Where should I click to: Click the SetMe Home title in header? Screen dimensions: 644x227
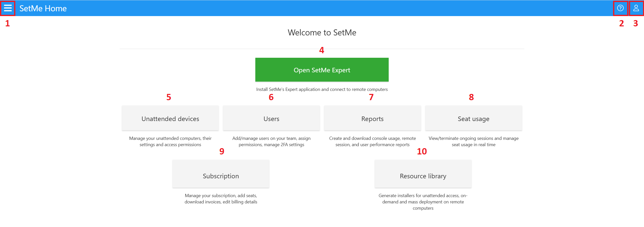[43, 9]
